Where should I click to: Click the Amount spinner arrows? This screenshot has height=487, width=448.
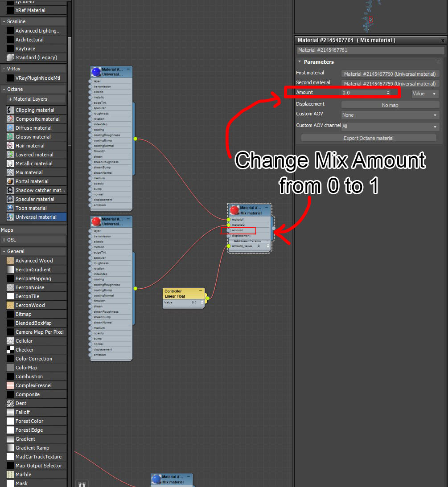pos(388,93)
